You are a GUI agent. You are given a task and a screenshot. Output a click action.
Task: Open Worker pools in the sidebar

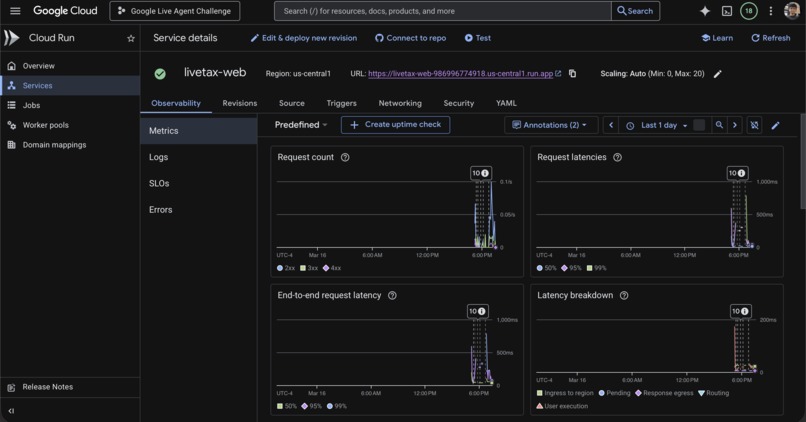tap(70, 125)
